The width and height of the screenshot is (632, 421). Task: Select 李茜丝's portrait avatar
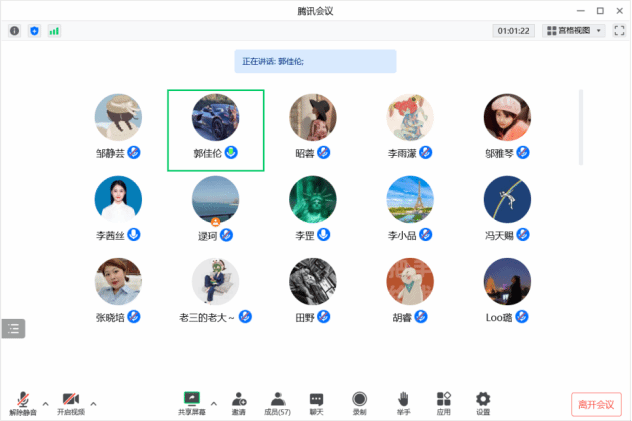(118, 199)
